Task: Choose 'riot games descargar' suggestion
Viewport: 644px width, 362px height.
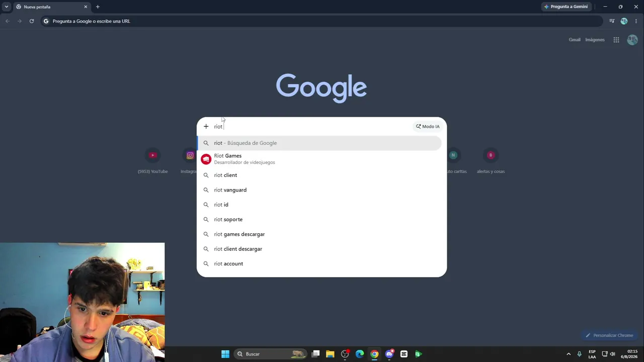Action: pos(319,234)
